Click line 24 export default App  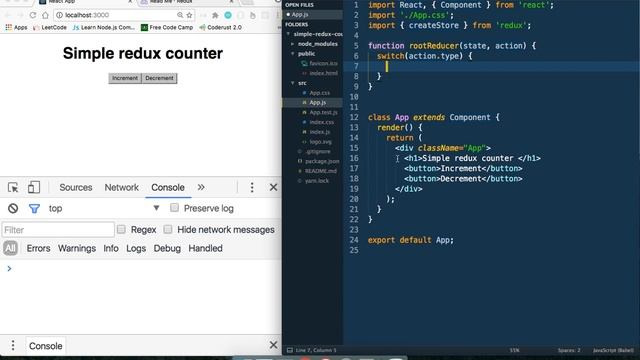pos(411,240)
